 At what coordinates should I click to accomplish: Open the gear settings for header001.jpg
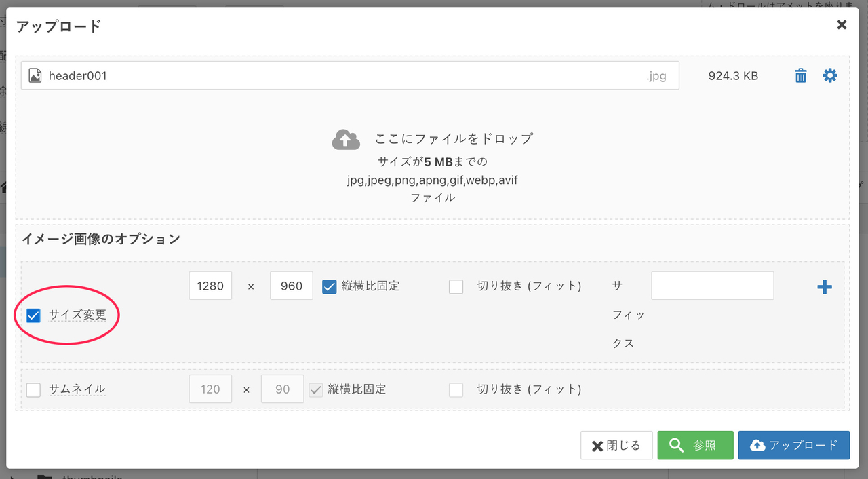click(830, 76)
